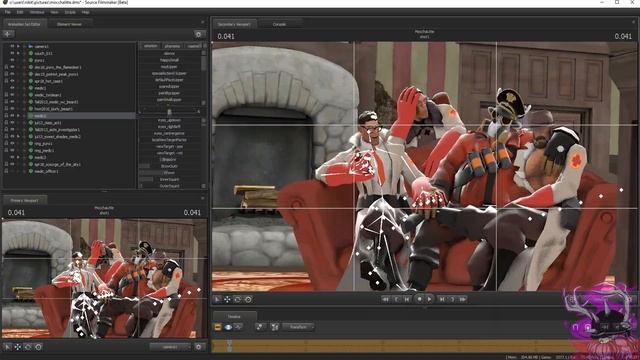Screen dimensions: 640x360
Task: Open the File menu
Action: [x=8, y=12]
